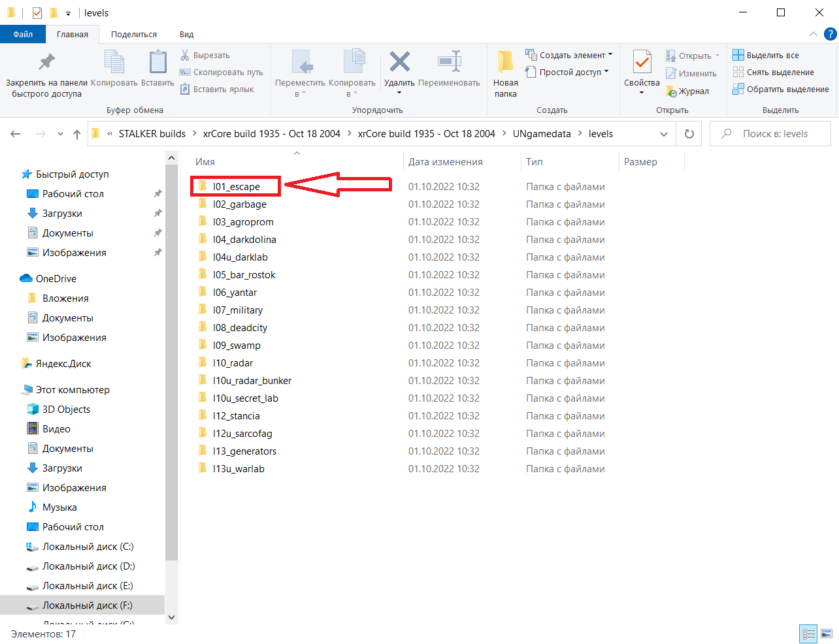
Task: Go up one level with up arrow
Action: point(77,134)
